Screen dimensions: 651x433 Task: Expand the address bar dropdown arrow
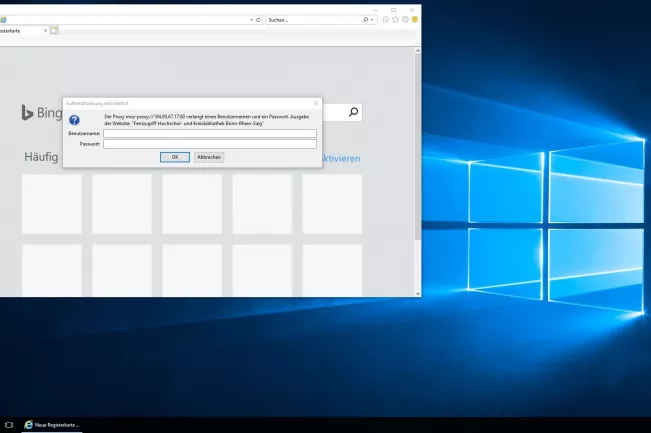coord(251,19)
